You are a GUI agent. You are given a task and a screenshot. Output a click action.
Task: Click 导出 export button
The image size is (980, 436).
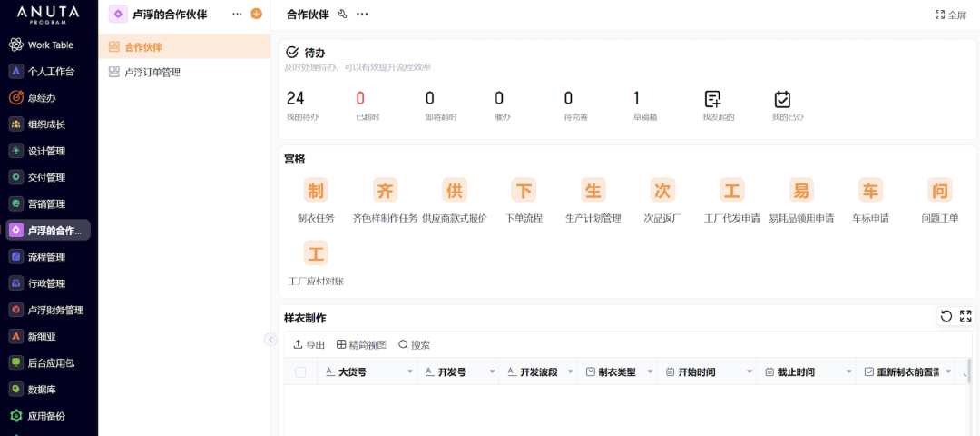[309, 344]
